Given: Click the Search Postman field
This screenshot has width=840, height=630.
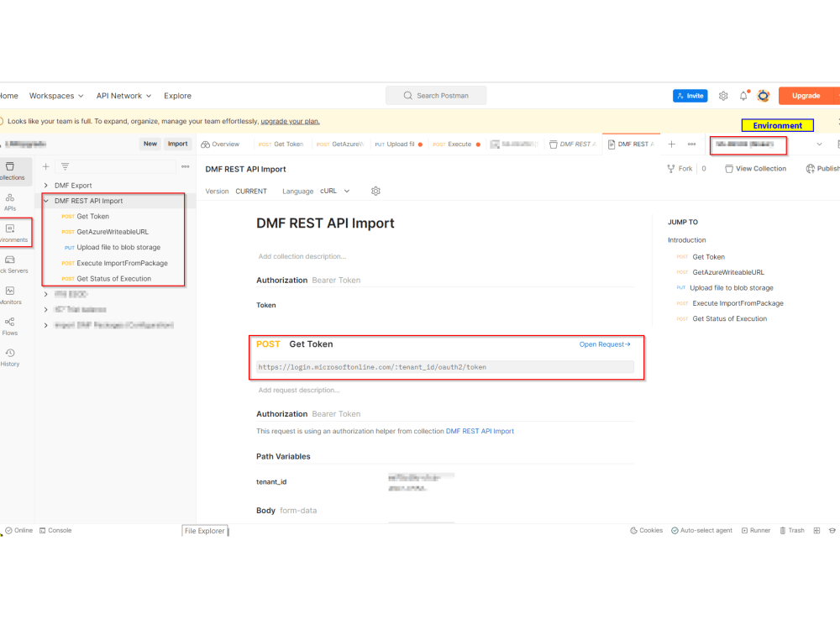Looking at the screenshot, I should pos(436,95).
